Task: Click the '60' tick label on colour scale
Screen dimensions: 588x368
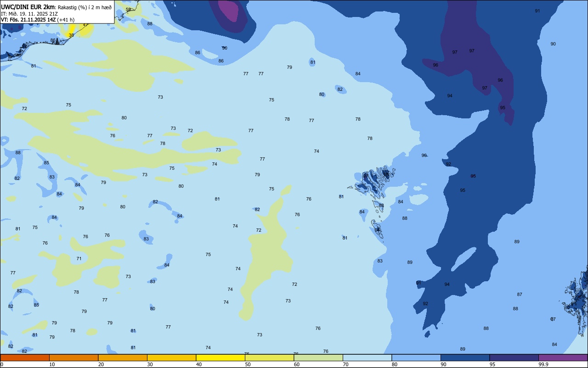Action: (x=297, y=364)
